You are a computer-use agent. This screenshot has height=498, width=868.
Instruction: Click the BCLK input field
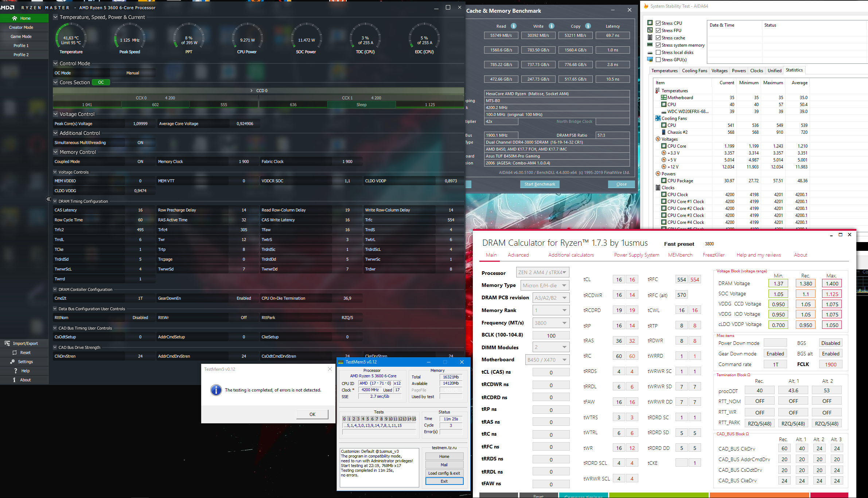click(x=551, y=335)
